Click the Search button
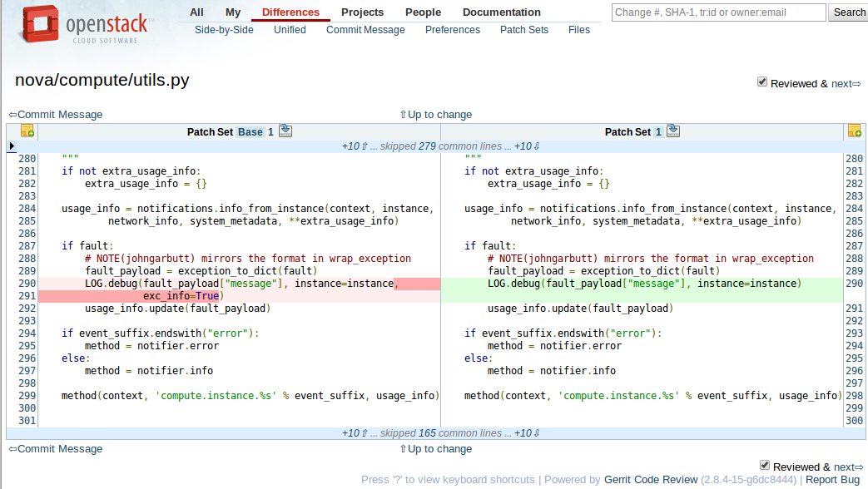868x489 pixels. (849, 12)
